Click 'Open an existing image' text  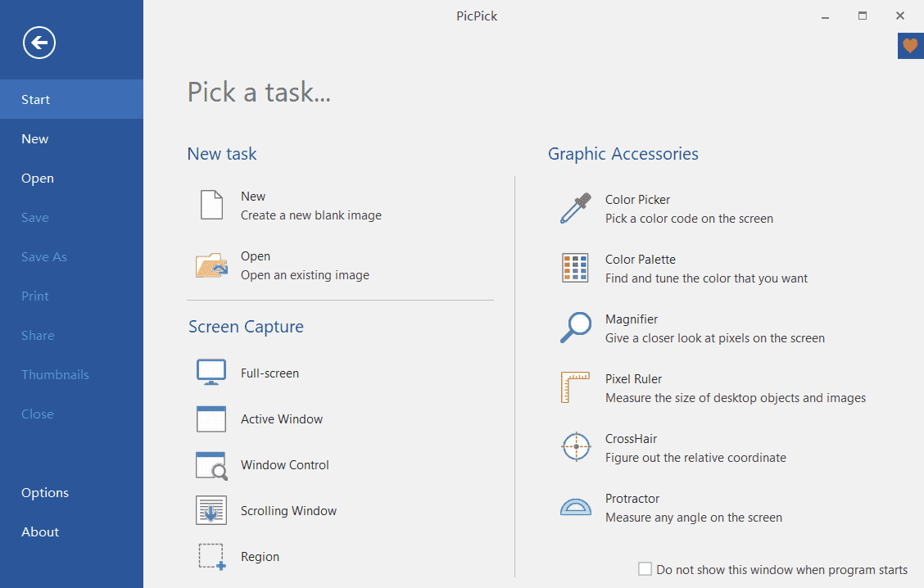[x=305, y=275]
